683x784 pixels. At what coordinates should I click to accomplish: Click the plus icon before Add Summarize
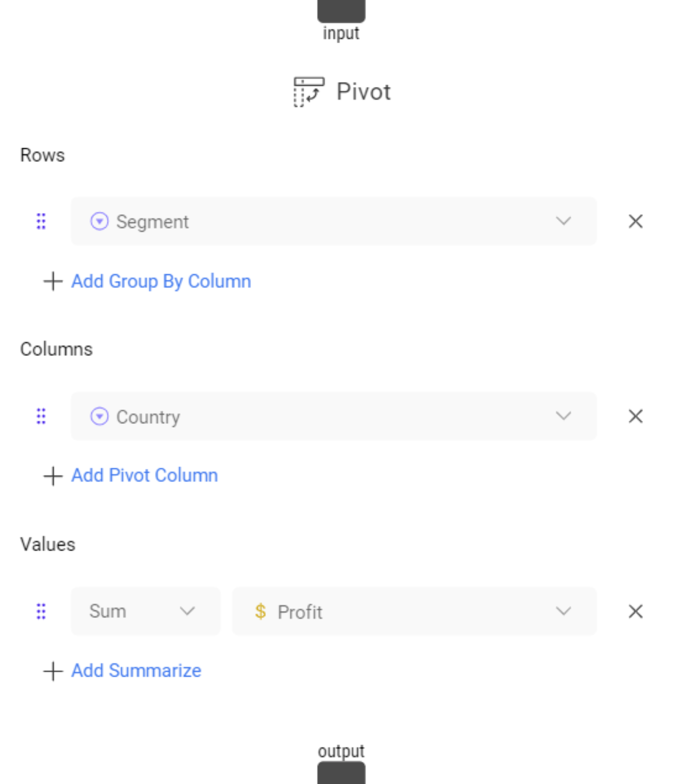53,670
